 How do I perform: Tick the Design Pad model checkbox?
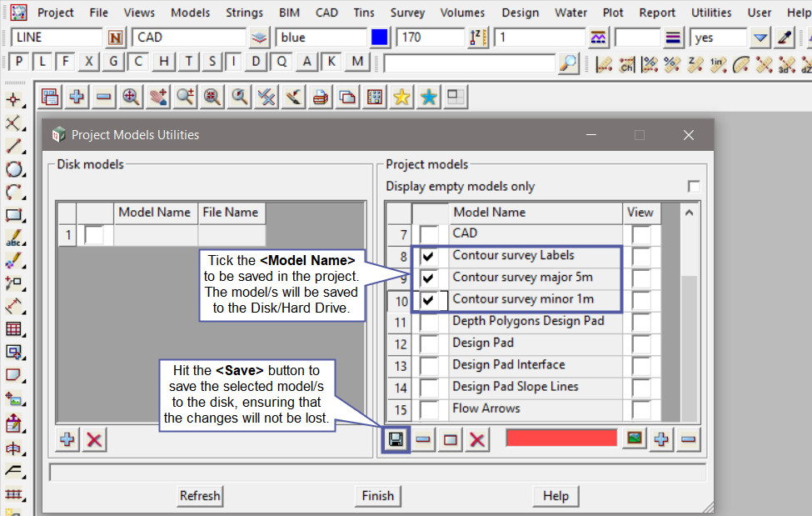click(429, 343)
